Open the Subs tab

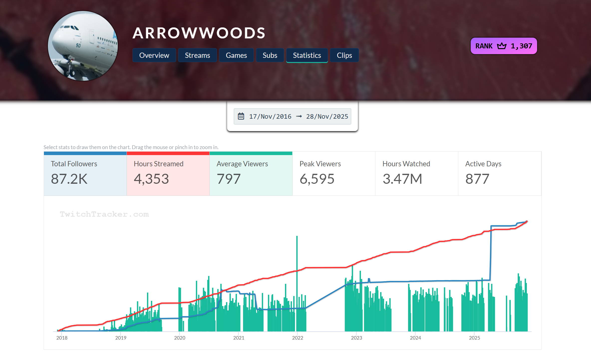[270, 55]
